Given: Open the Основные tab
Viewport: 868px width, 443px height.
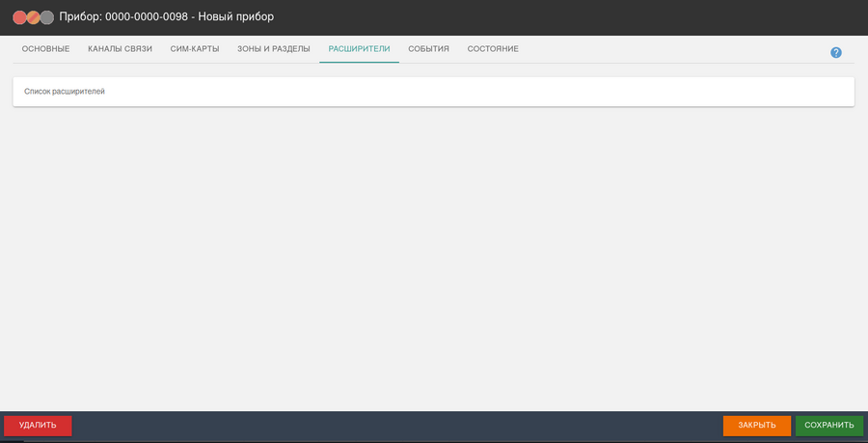Looking at the screenshot, I should tap(45, 49).
